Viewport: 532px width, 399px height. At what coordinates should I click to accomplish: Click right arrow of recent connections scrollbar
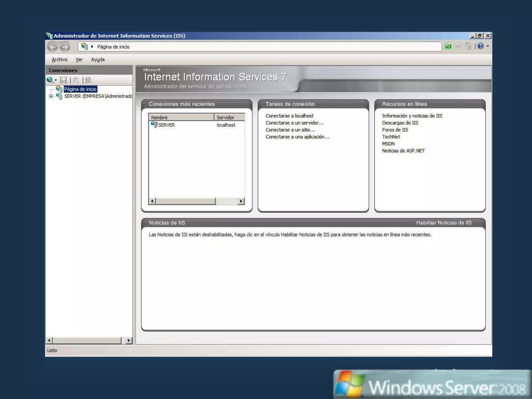click(x=241, y=201)
